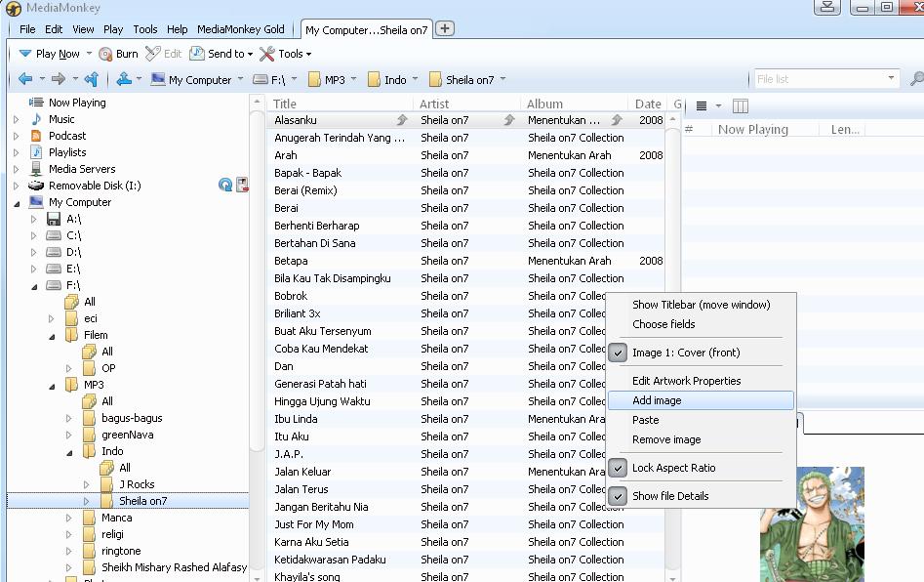
Task: Open the Edit menu
Action: coord(54,29)
